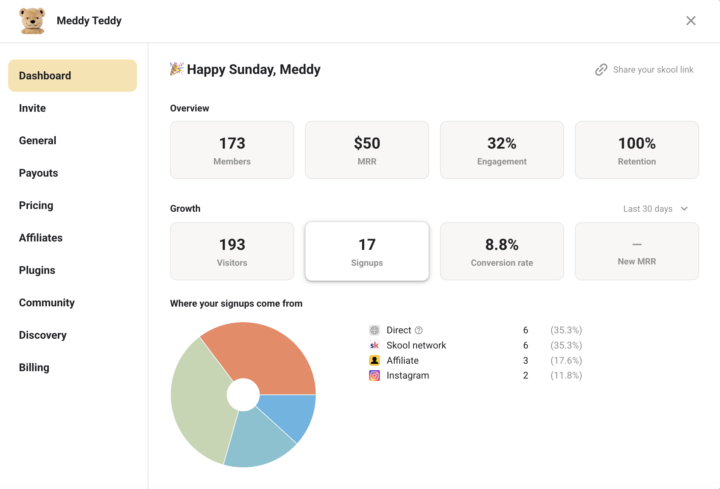Select Plugins in the sidebar

[x=37, y=270]
